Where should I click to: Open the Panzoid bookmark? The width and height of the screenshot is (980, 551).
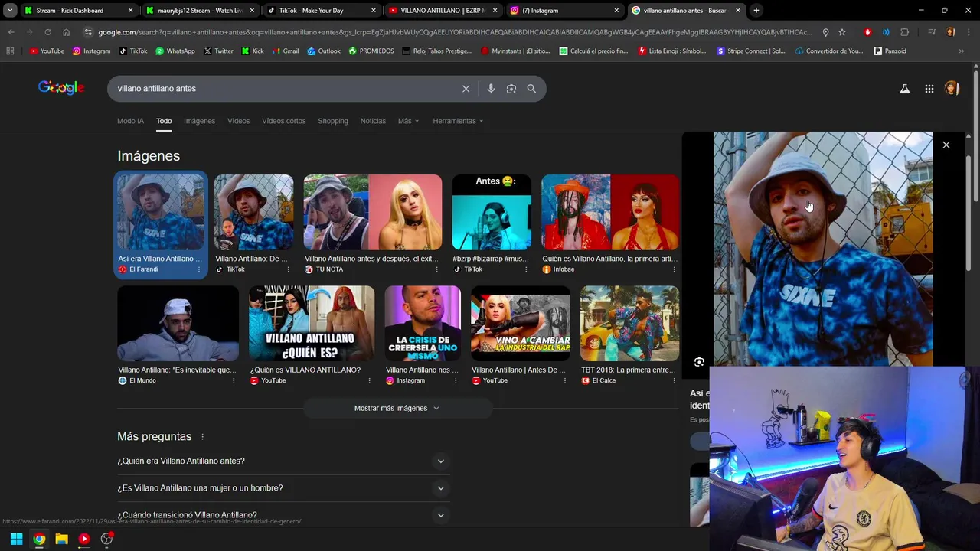pyautogui.click(x=890, y=51)
